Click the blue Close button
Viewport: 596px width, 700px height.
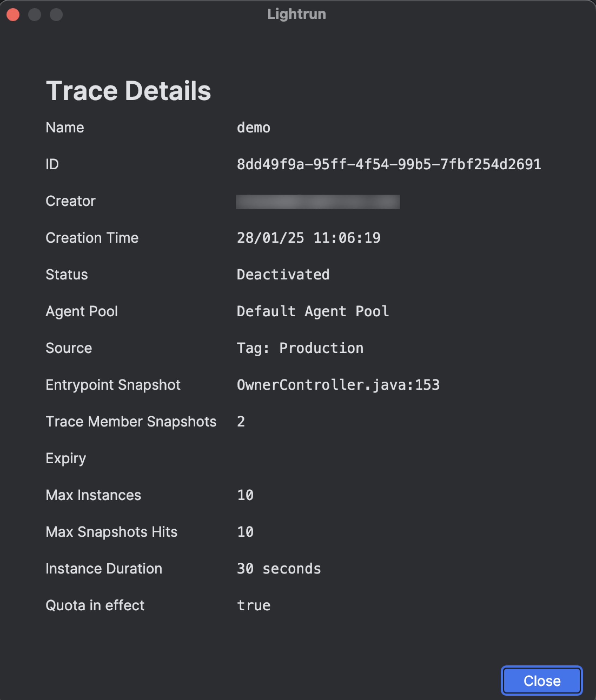click(x=542, y=681)
